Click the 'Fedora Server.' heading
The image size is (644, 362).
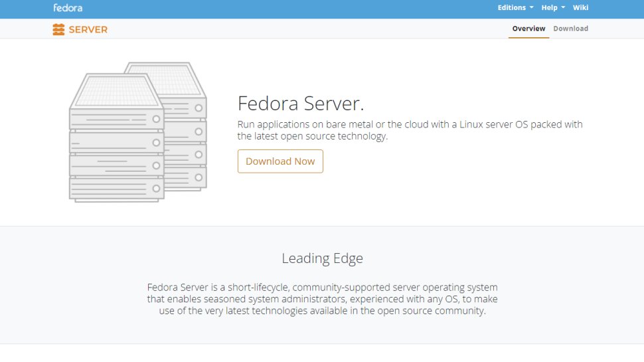click(301, 103)
